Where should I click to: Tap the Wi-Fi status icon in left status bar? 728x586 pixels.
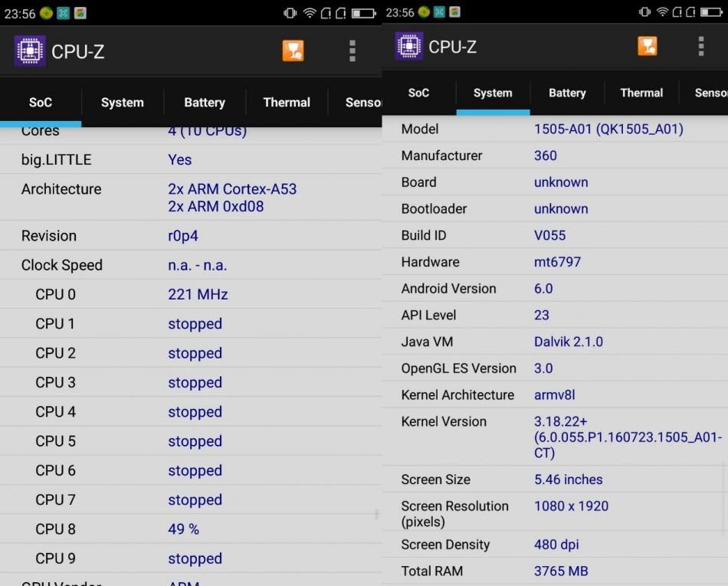pyautogui.click(x=310, y=12)
